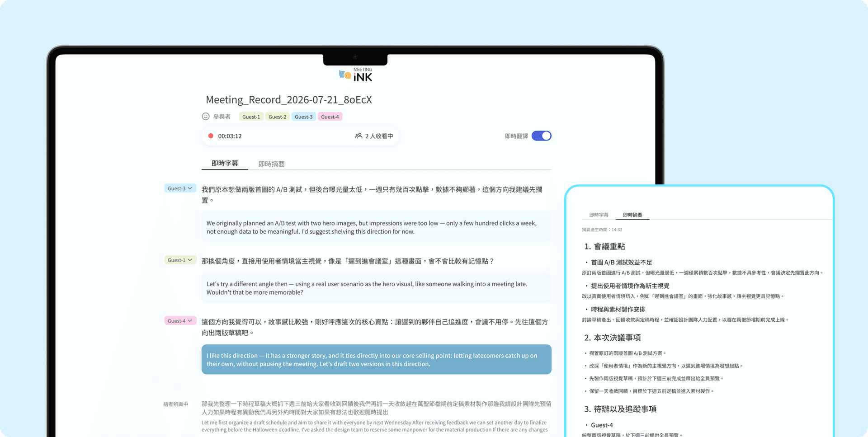Click the 即時翻譯 label text
Viewport: 868px width, 437px height.
[516, 136]
